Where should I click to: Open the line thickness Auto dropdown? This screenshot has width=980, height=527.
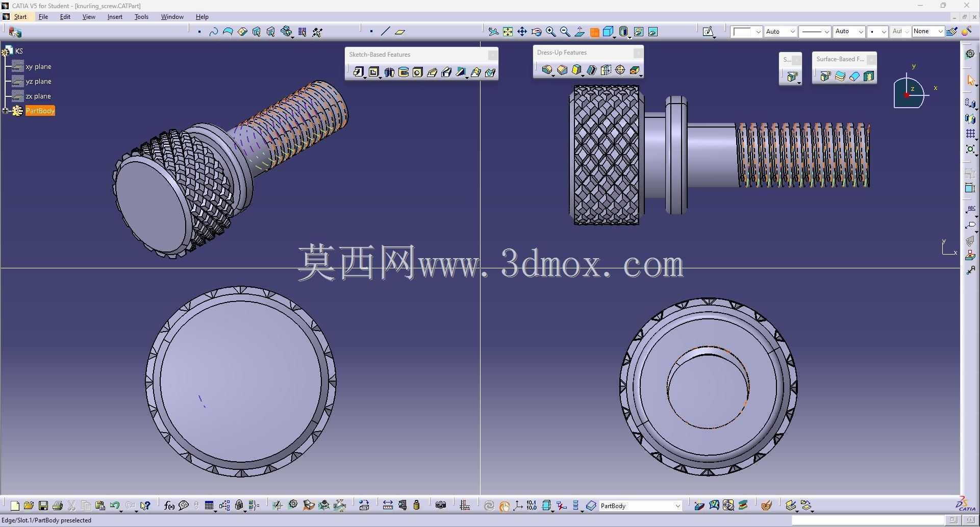861,32
